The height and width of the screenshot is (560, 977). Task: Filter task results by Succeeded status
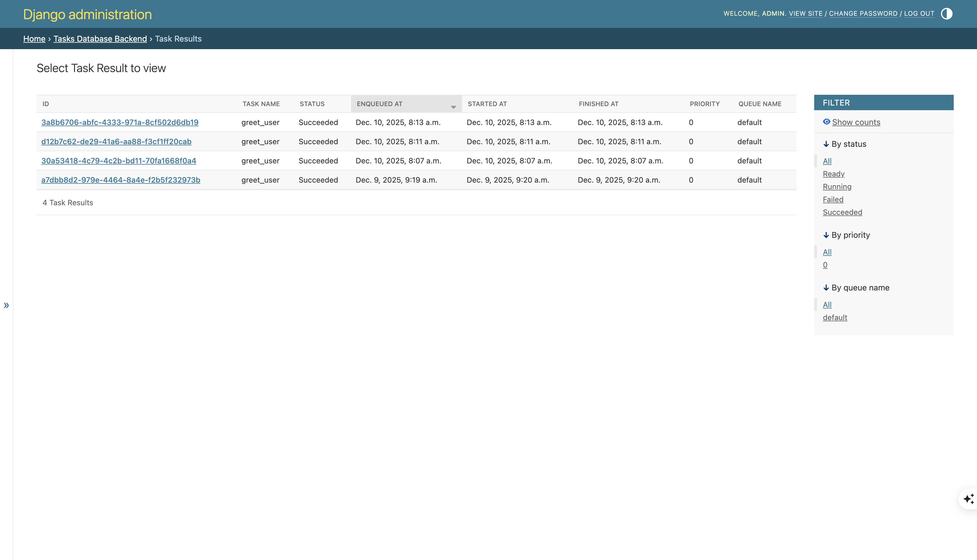coord(842,212)
